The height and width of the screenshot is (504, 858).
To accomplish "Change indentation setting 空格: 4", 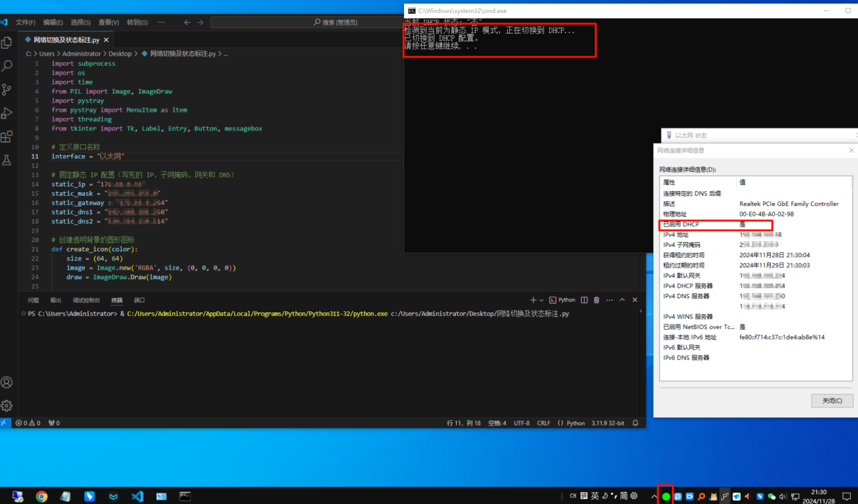I will point(497,423).
